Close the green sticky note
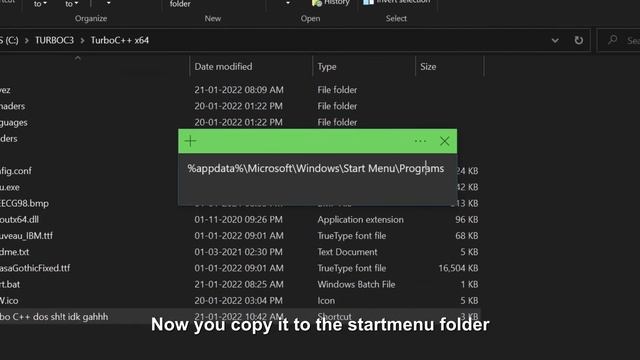 click(x=444, y=141)
